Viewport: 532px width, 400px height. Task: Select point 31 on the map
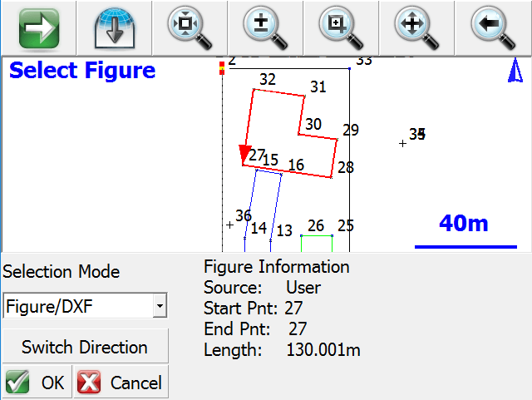[304, 96]
